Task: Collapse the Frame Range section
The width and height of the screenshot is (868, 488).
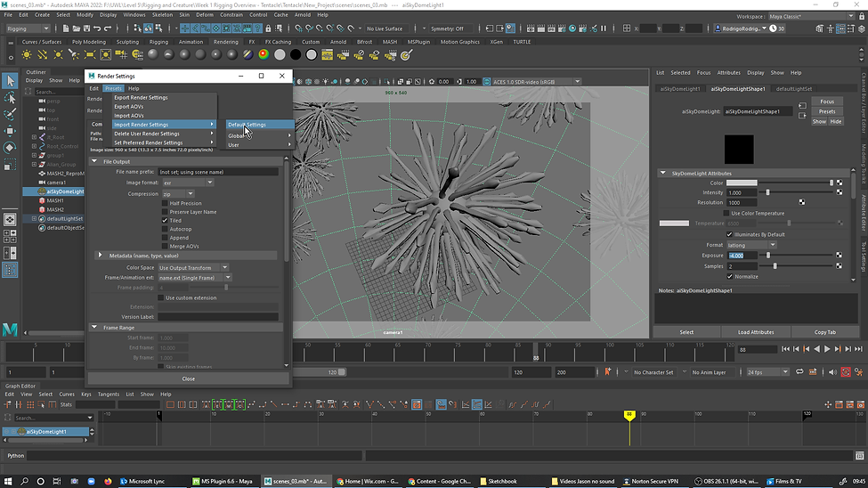Action: point(94,328)
